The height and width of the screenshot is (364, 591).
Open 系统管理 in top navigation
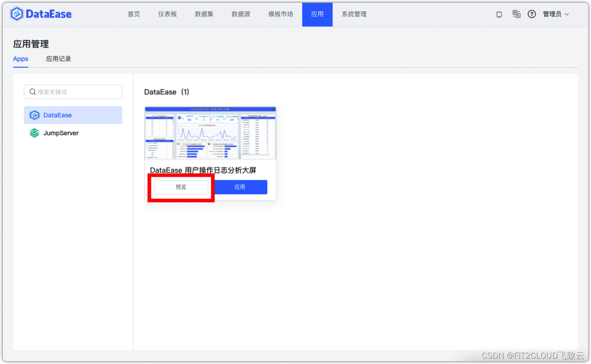tap(354, 14)
